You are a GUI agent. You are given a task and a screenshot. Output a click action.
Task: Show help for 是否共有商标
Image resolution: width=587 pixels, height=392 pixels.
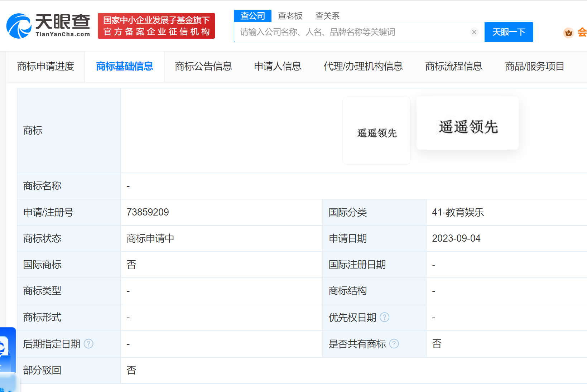click(394, 344)
